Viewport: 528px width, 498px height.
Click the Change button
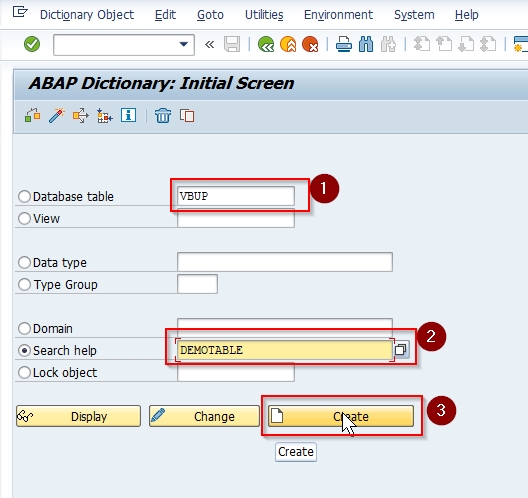pos(204,417)
